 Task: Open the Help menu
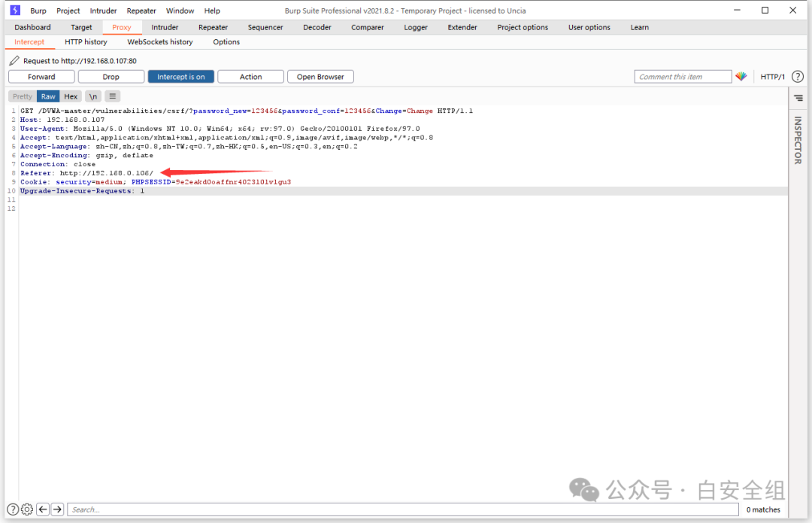[x=212, y=11]
